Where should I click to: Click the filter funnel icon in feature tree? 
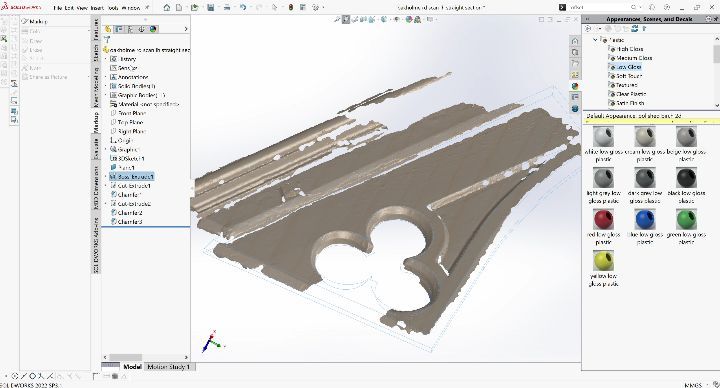[x=107, y=40]
